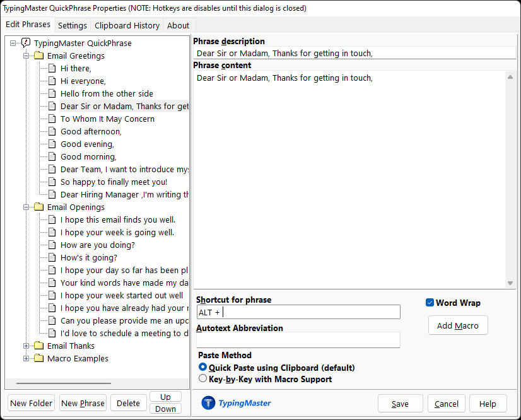Click the document icon beside 'So happy to finally meet you!'

tap(52, 182)
